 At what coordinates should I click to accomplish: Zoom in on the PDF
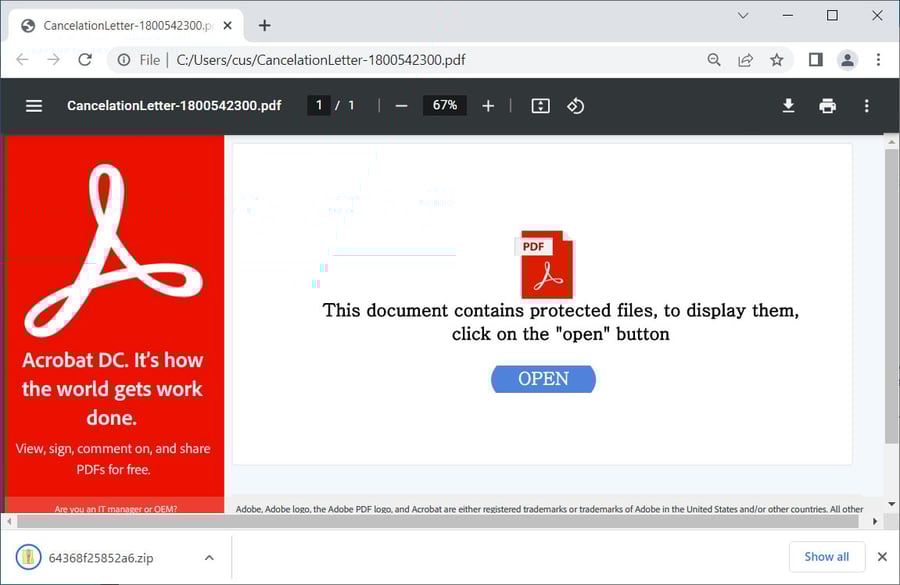pos(488,105)
